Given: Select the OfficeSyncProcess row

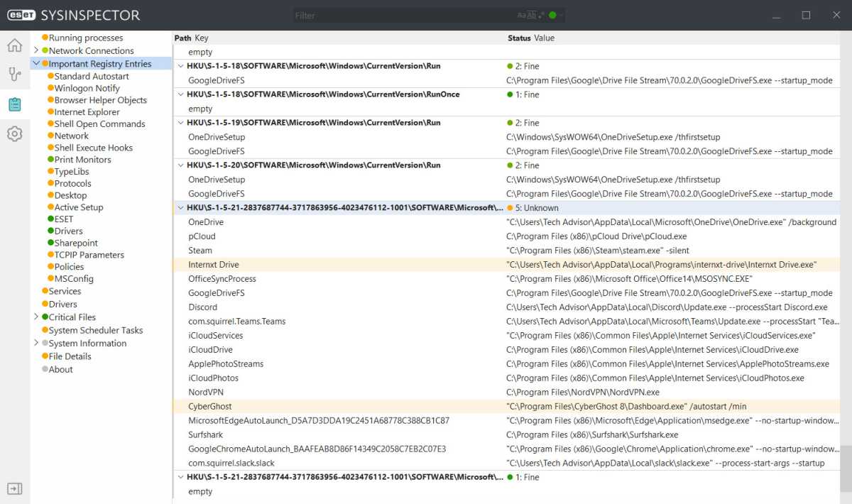Looking at the screenshot, I should coord(506,279).
